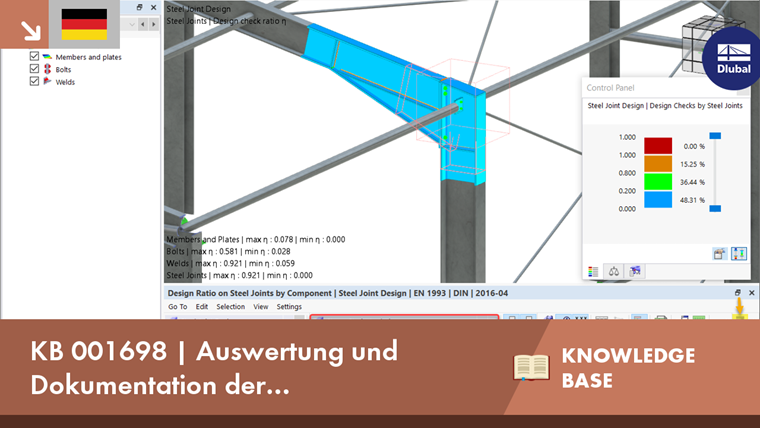Image resolution: width=760 pixels, height=428 pixels.
Task: Click the 0.200 legend value
Action: 627,191
